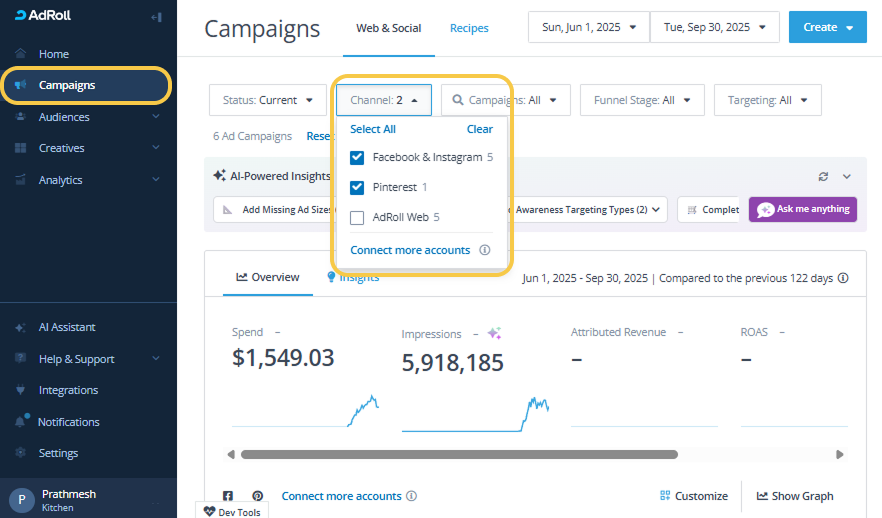Viewport: 882px width, 518px height.
Task: Check the AdRoll Web channel checkbox
Action: pos(357,217)
